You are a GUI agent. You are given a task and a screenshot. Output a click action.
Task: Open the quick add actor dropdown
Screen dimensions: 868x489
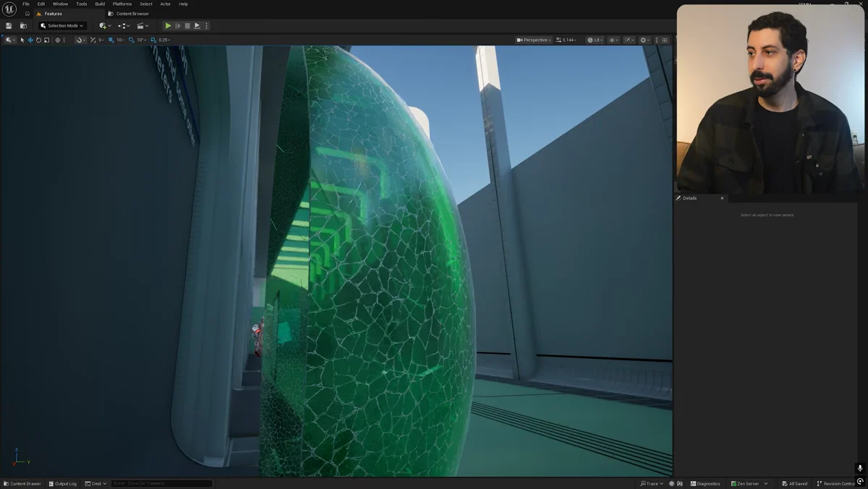tap(105, 26)
